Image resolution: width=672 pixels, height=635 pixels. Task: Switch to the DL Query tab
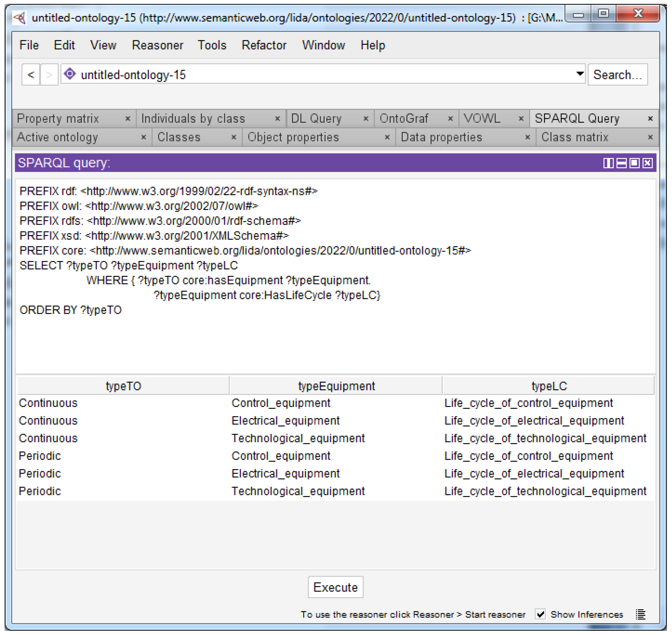[316, 119]
